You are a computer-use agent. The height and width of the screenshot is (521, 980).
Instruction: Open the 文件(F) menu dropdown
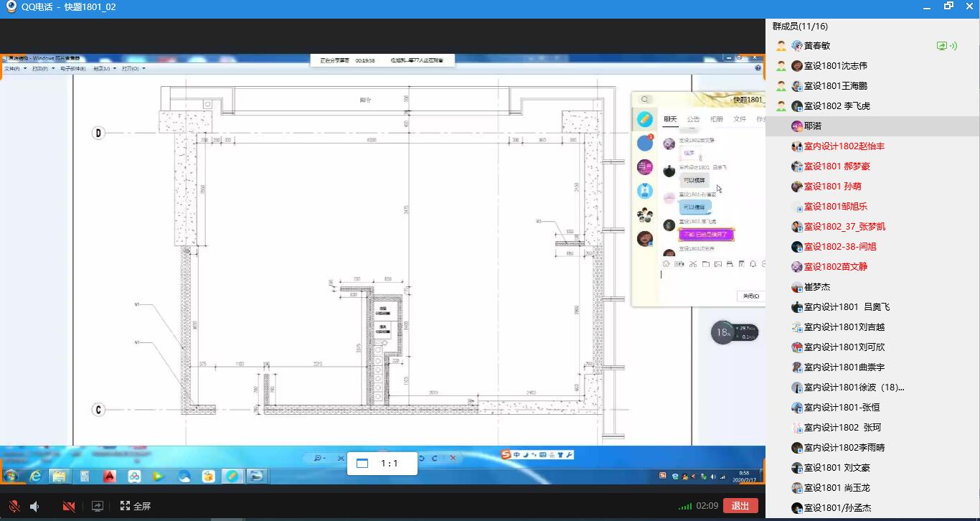[x=15, y=69]
